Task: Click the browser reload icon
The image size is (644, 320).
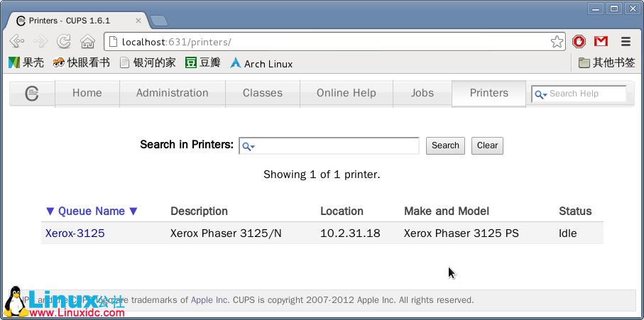Action: (x=64, y=41)
